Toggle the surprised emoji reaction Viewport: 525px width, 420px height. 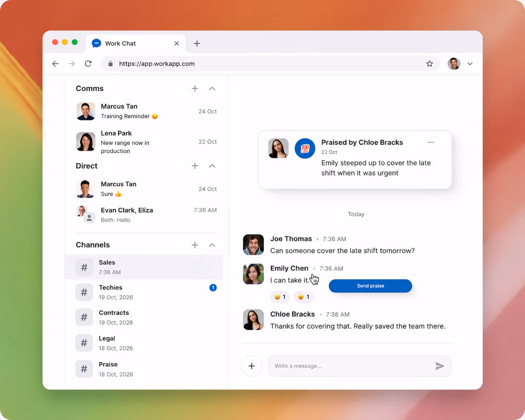(304, 297)
